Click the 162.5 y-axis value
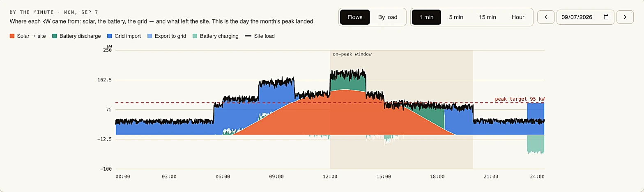The width and height of the screenshot is (644, 192). (104, 80)
